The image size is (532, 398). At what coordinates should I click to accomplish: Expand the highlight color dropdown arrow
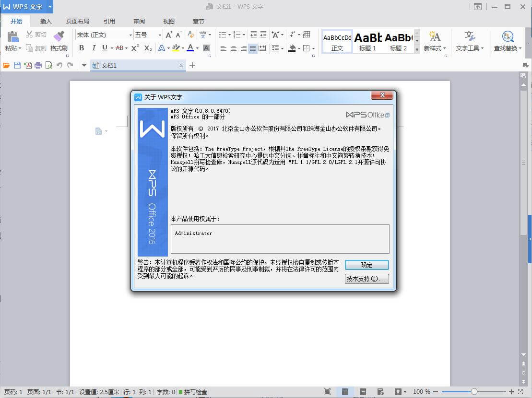point(183,48)
